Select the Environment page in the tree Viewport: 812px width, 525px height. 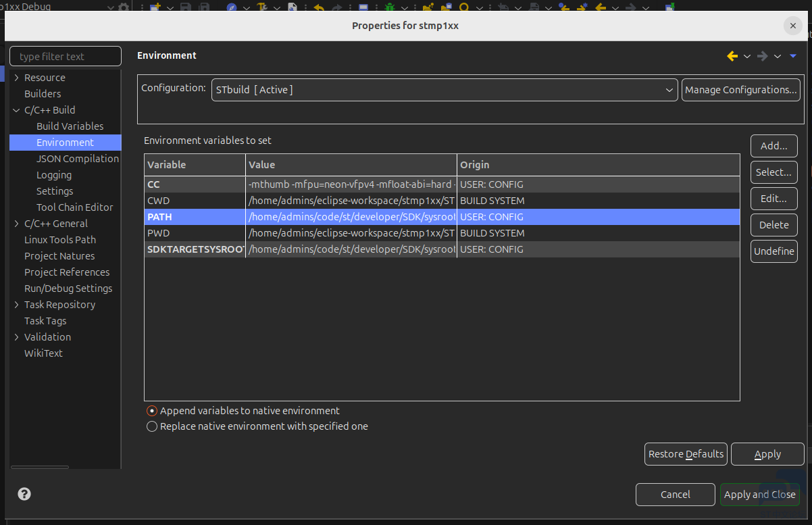point(65,143)
